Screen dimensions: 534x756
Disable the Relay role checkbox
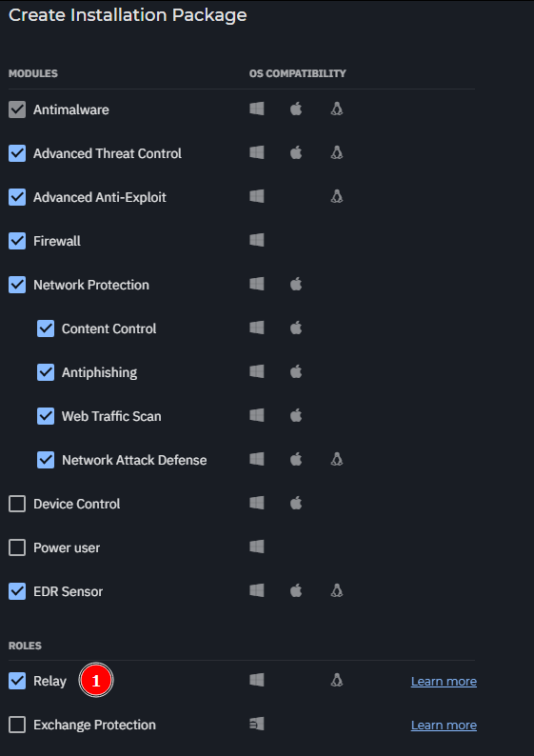point(17,681)
